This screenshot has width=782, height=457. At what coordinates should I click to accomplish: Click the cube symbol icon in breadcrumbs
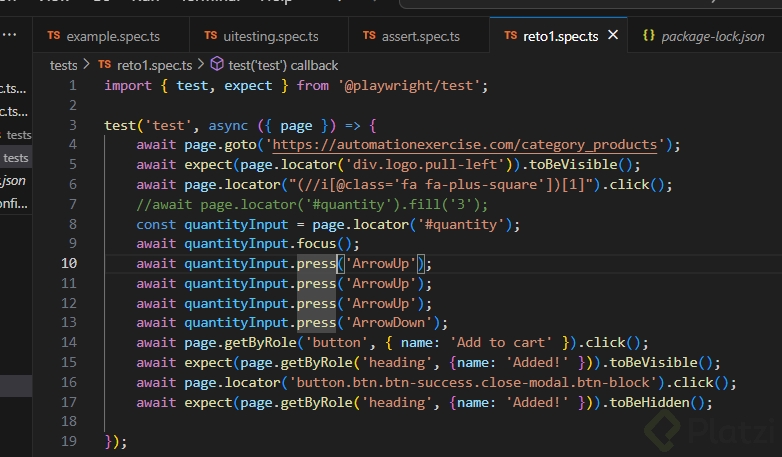217,64
